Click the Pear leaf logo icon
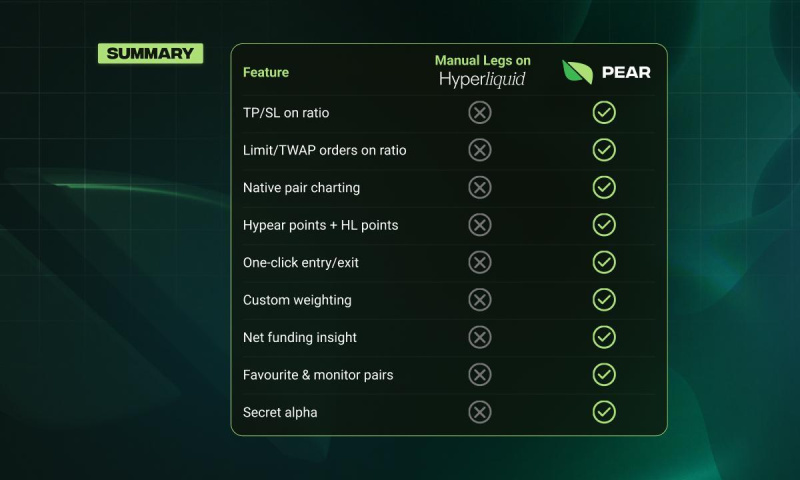The width and height of the screenshot is (800, 480). 577,72
